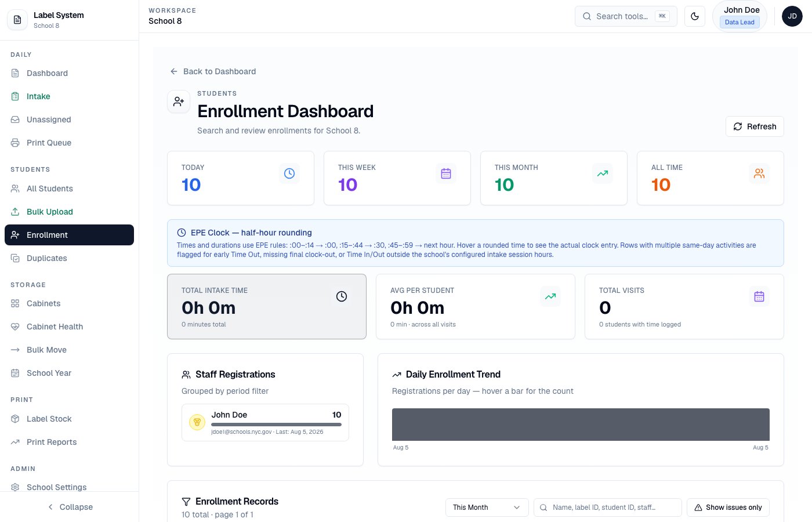Screen dimensions: 812x522
Task: Click the All Time users icon
Action: [x=759, y=173]
